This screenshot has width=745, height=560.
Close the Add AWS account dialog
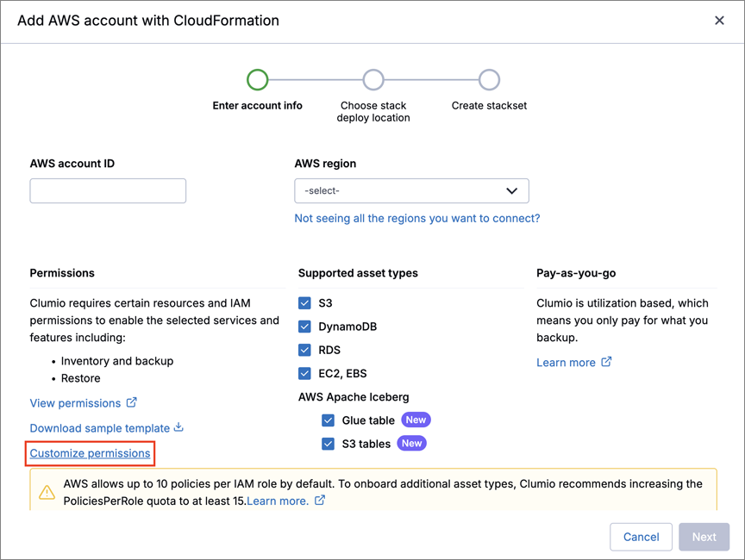pos(719,21)
